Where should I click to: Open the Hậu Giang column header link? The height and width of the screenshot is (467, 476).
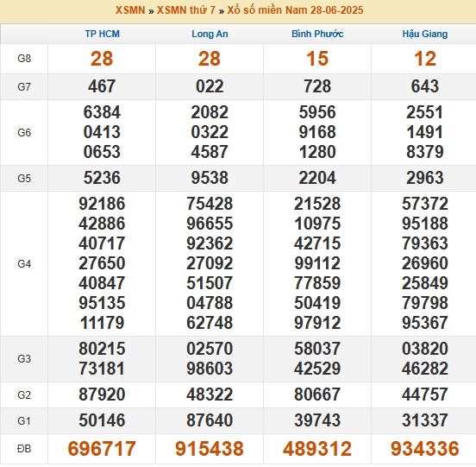(425, 34)
